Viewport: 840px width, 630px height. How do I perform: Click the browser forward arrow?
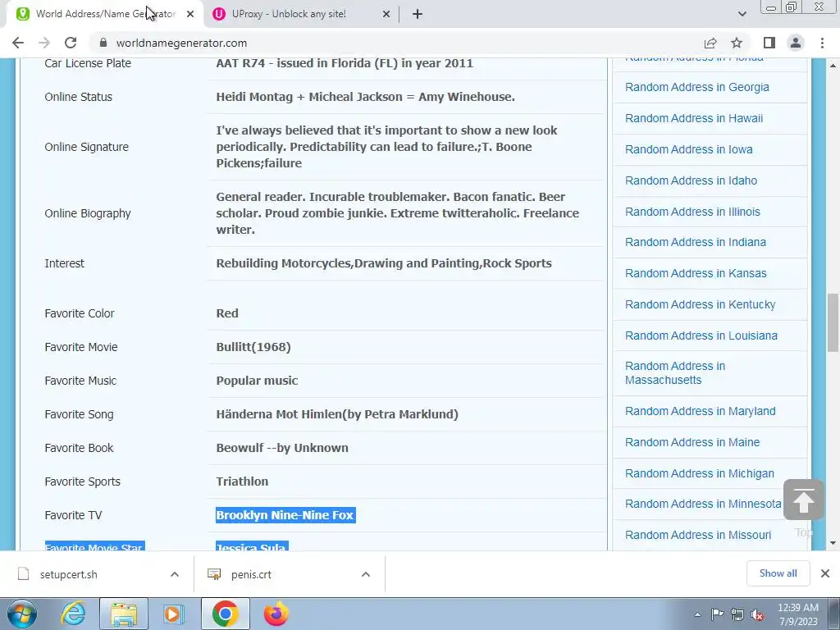[44, 43]
